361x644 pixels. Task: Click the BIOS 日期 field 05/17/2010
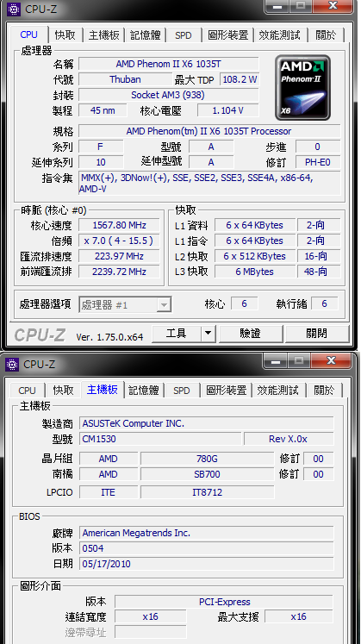click(206, 564)
